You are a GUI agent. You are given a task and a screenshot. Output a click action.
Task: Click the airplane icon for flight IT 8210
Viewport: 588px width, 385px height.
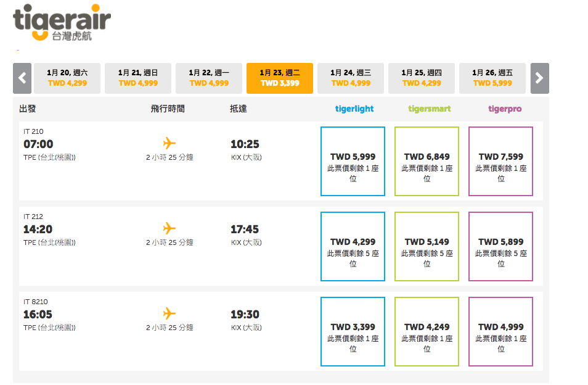[x=169, y=313]
